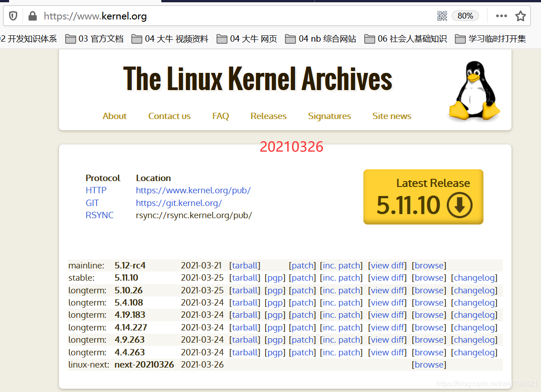The width and height of the screenshot is (541, 392).
Task: Open the changelog for stable 5.11.10
Action: (x=474, y=278)
